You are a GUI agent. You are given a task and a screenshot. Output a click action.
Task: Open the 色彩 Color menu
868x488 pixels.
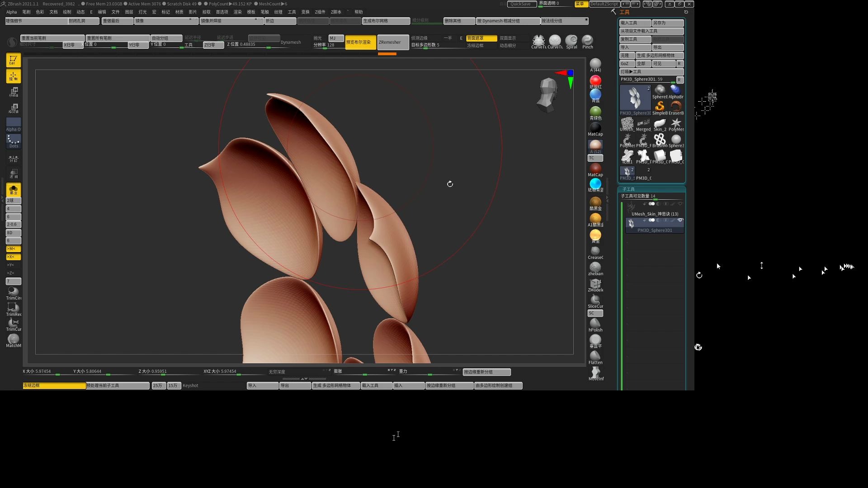pyautogui.click(x=40, y=12)
